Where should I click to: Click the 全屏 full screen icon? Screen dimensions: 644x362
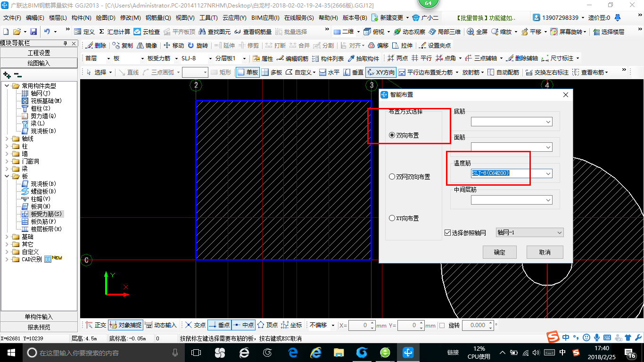pyautogui.click(x=477, y=32)
